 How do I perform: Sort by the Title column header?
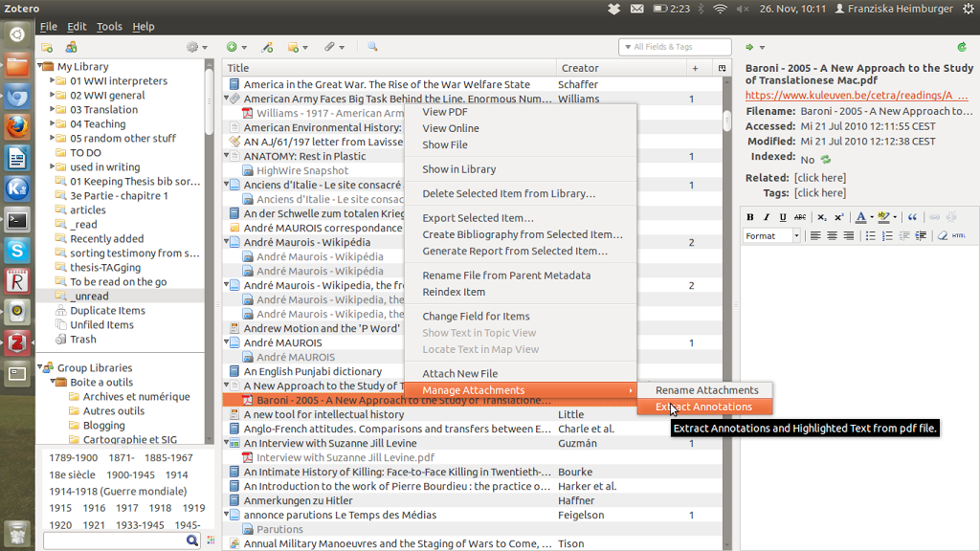(x=390, y=68)
